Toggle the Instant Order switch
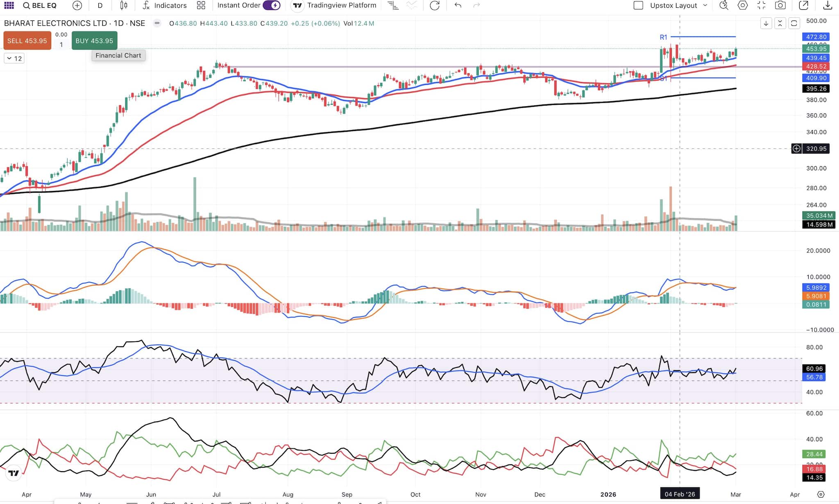839x504 pixels. tap(271, 5)
